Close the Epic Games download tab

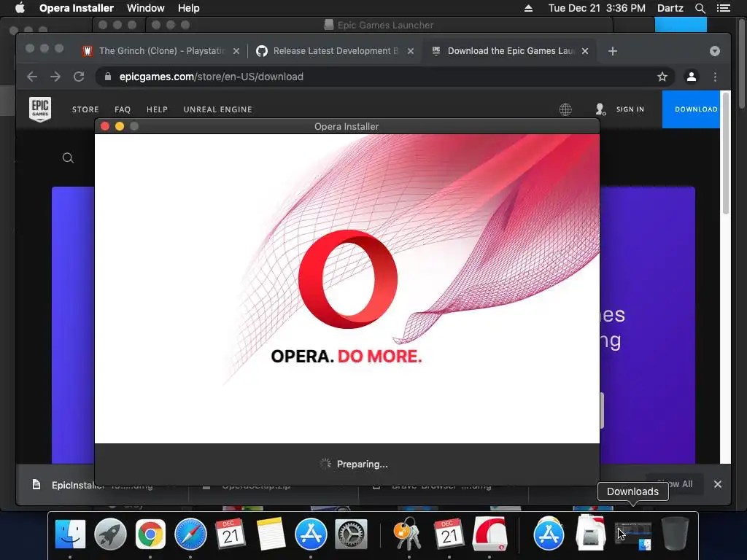pyautogui.click(x=585, y=51)
